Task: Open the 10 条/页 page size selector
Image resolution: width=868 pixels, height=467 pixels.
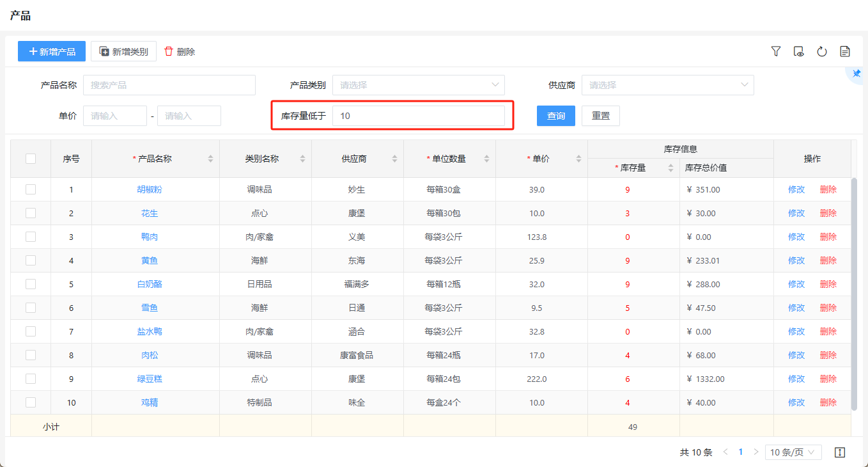Action: point(793,452)
